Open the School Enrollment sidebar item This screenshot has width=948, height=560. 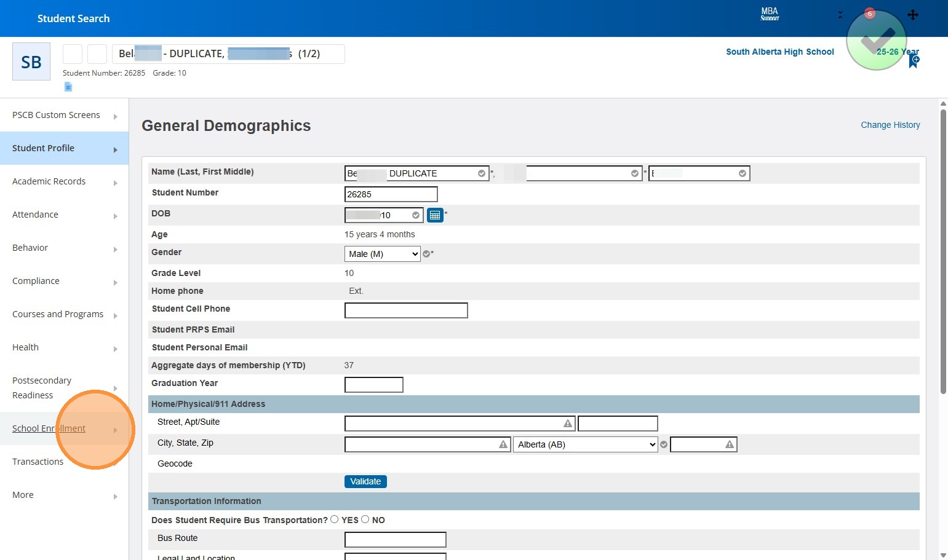pos(49,428)
